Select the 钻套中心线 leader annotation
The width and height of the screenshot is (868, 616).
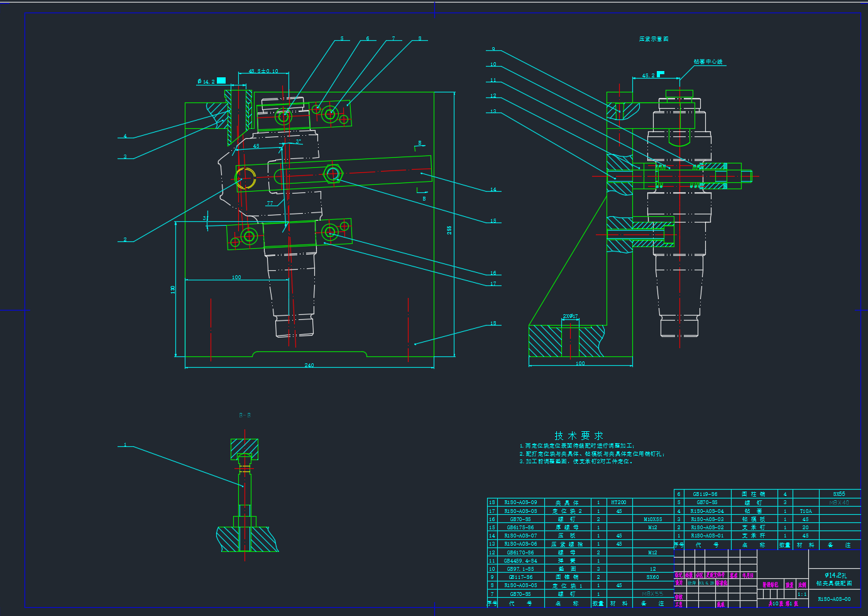(x=708, y=62)
